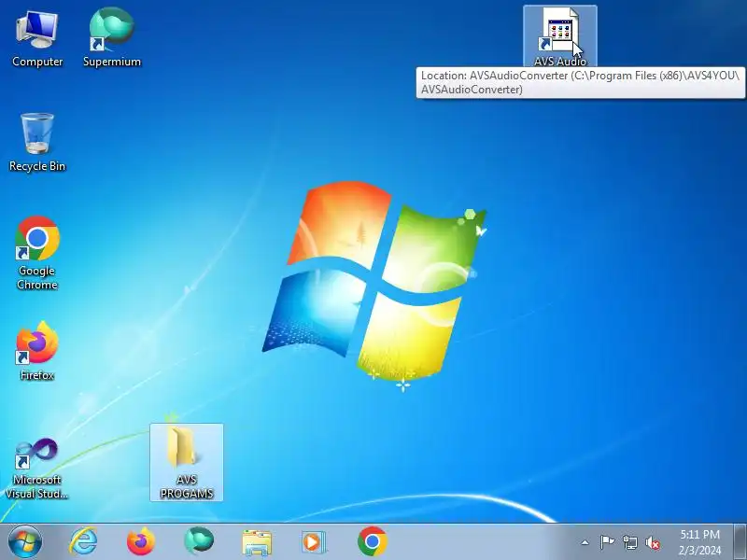Launch Supermium from the taskbar
This screenshot has height=560, width=747.
pos(199,542)
